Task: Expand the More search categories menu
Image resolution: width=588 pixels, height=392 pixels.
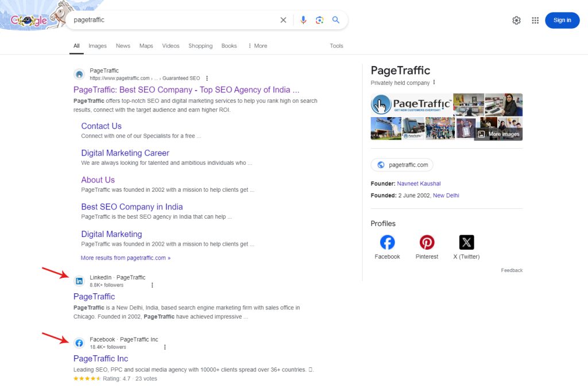Action: 258,46
